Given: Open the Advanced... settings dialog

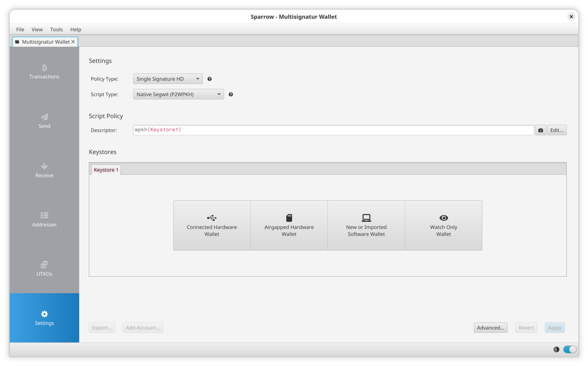Looking at the screenshot, I should click(491, 328).
